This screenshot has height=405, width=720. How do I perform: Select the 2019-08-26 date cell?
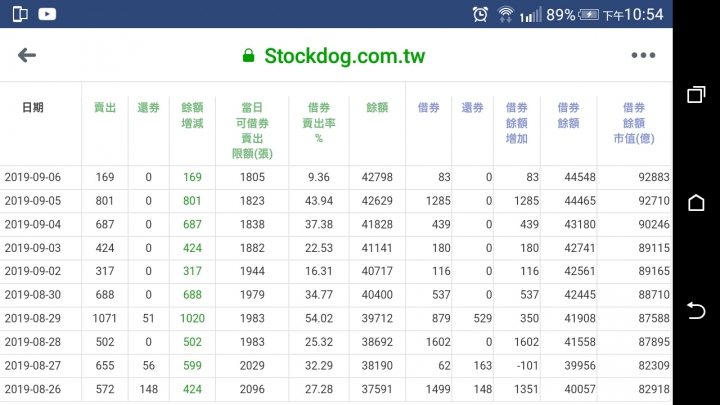click(33, 389)
